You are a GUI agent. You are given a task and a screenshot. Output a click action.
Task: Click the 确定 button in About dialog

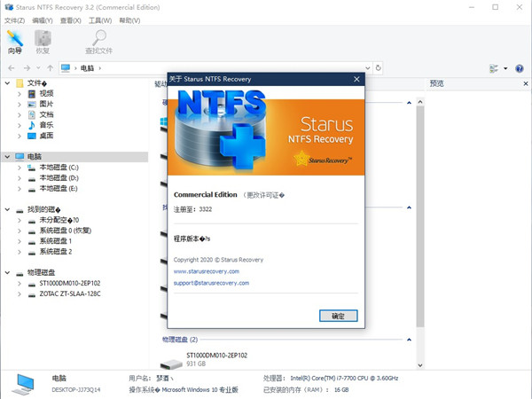click(x=339, y=316)
